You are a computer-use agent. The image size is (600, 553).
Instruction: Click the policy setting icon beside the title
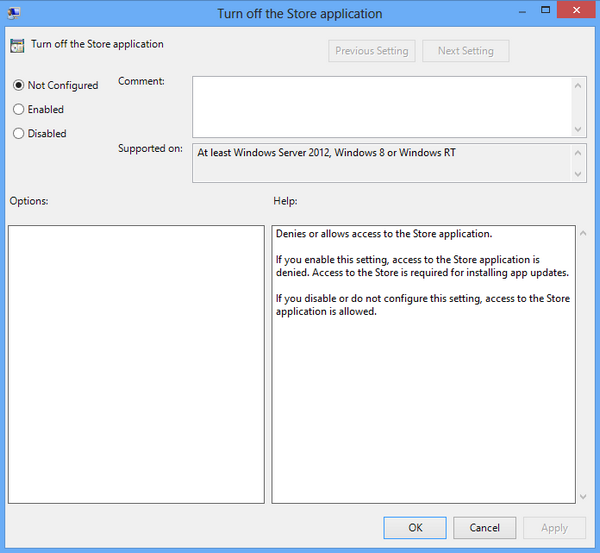point(17,46)
